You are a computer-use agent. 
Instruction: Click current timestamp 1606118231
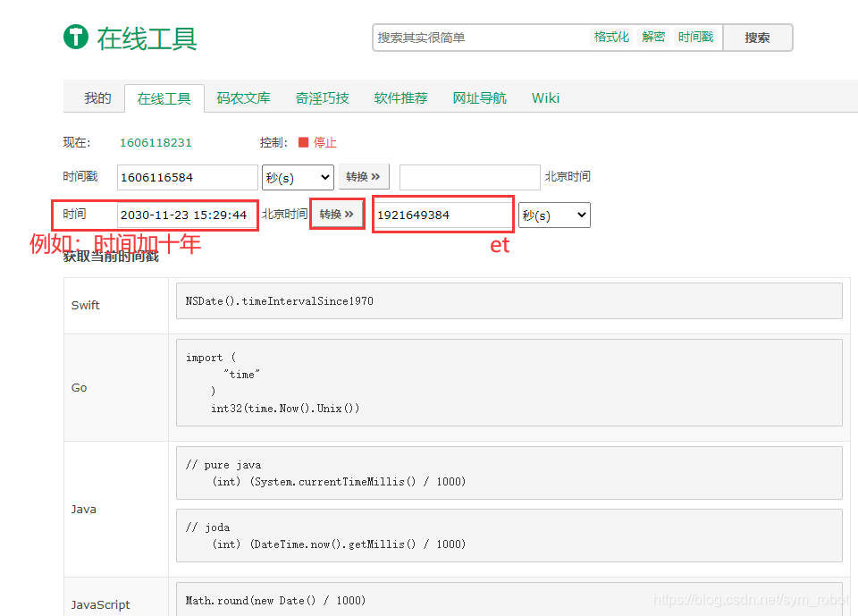click(156, 143)
